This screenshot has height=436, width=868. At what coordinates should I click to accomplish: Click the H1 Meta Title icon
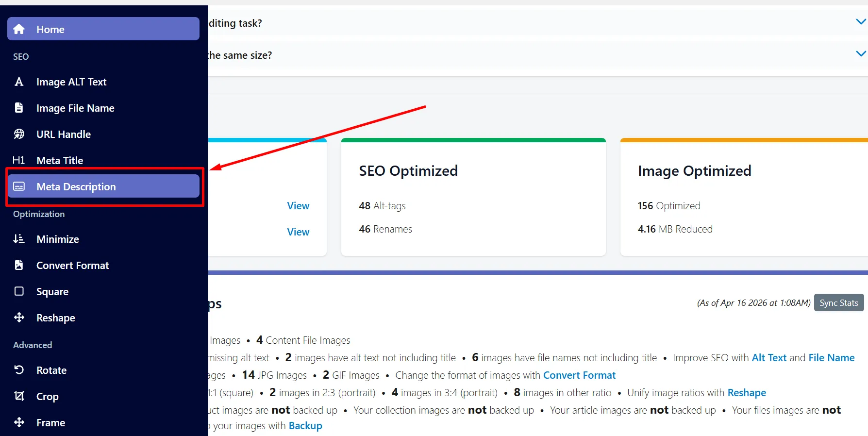[18, 160]
